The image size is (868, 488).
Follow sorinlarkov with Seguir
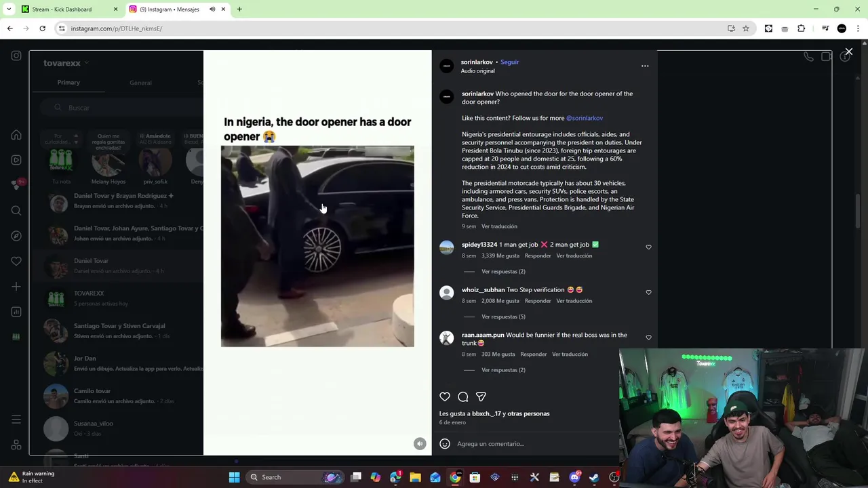pos(509,62)
